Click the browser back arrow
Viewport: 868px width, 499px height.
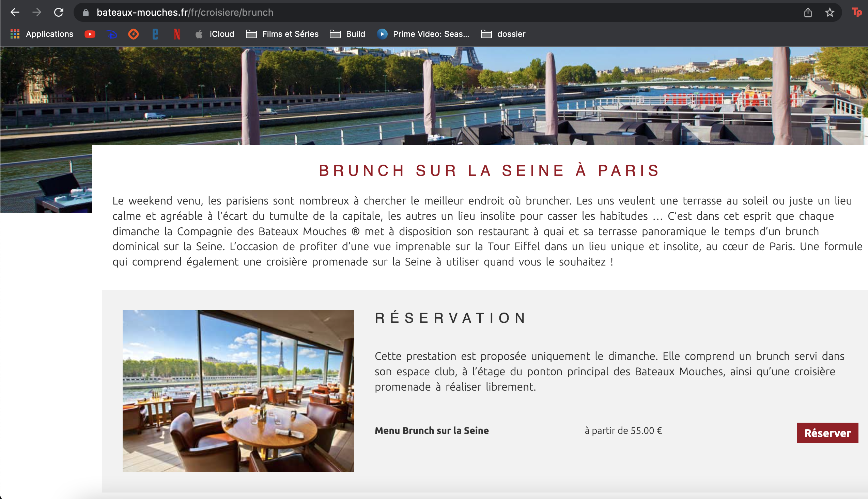(x=15, y=12)
